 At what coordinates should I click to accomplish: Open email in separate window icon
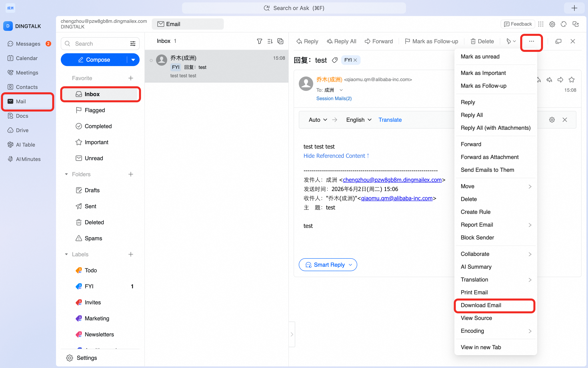pyautogui.click(x=558, y=41)
